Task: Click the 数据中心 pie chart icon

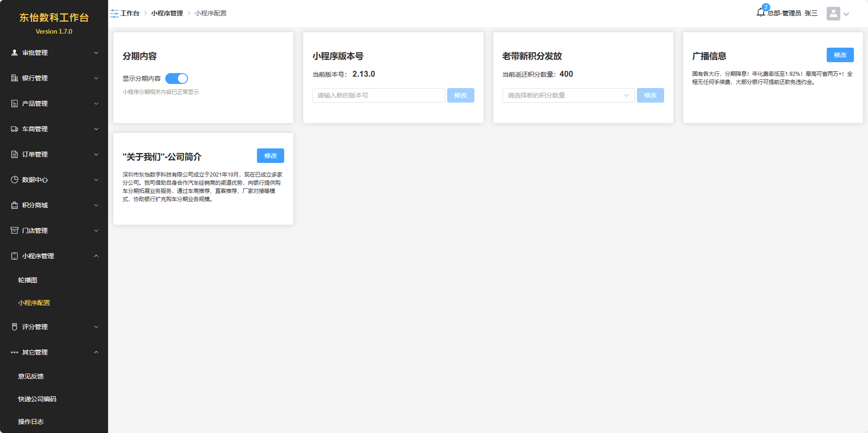Action: (15, 180)
